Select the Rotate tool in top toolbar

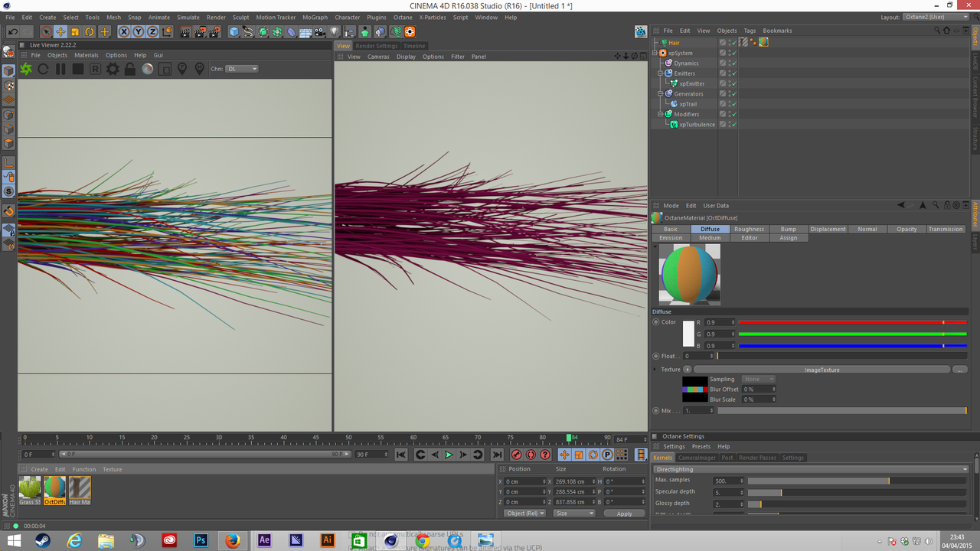point(90,31)
